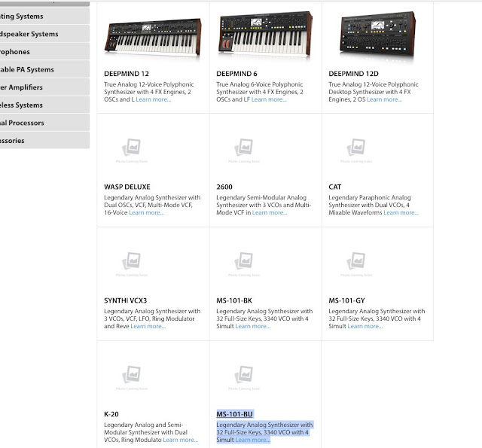Click the K-20 placeholder photo icon
Image resolution: width=482 pixels, height=448 pixels.
coord(132,374)
